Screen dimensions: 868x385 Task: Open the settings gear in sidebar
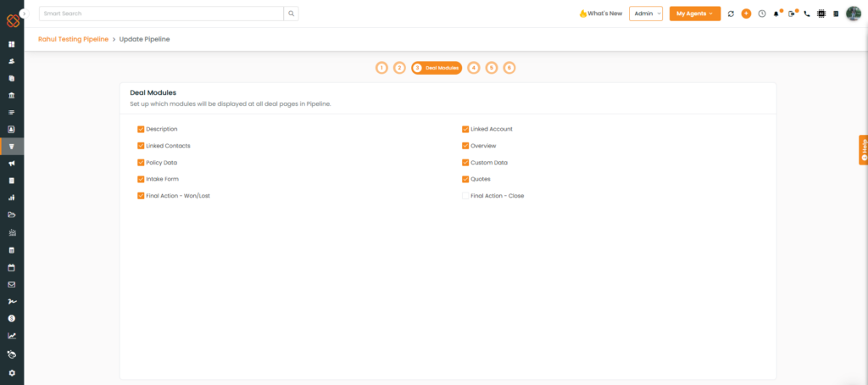click(12, 372)
